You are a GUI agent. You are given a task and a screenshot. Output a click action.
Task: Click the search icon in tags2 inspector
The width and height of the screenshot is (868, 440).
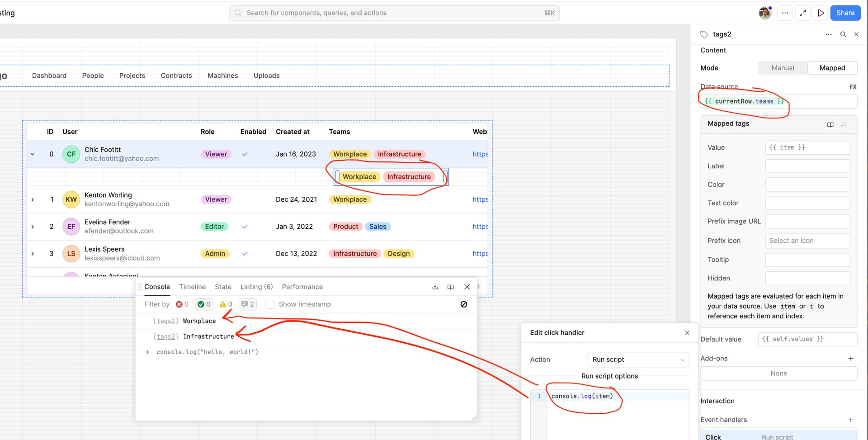tap(843, 34)
